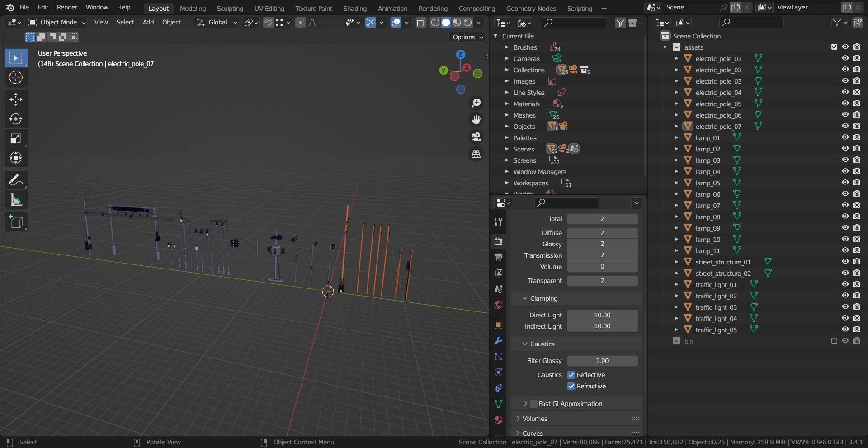
Task: Select the Measure tool
Action: tap(16, 200)
